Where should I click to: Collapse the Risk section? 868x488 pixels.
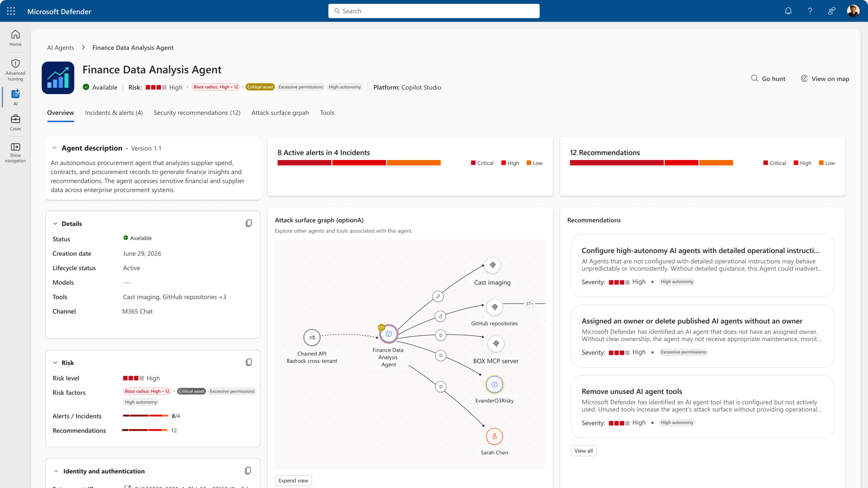[x=55, y=363]
